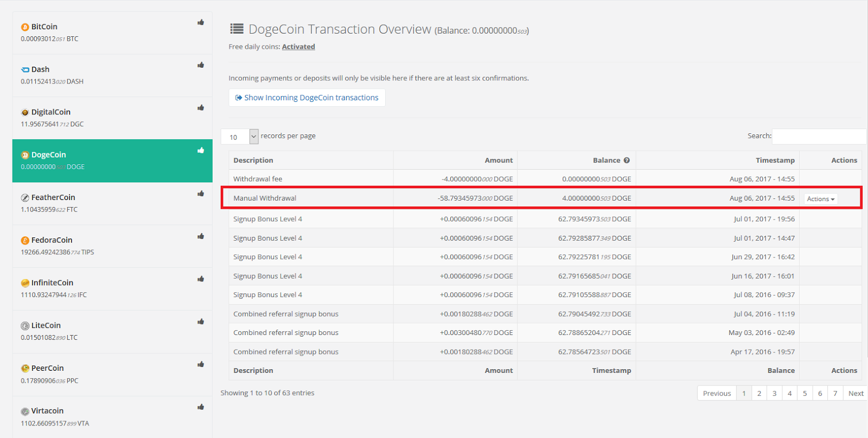Open the records per page dropdown
Viewport: 868px width, 438px height.
[x=239, y=137]
